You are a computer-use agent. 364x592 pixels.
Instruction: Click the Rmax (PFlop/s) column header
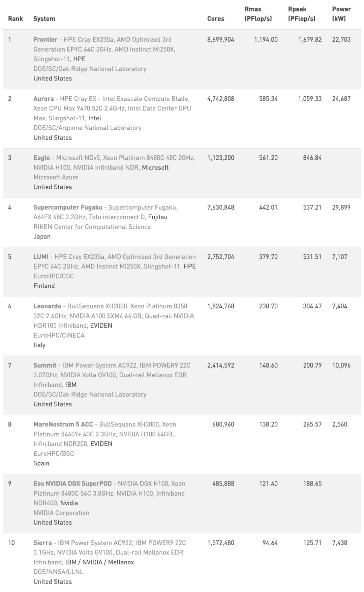258,14
